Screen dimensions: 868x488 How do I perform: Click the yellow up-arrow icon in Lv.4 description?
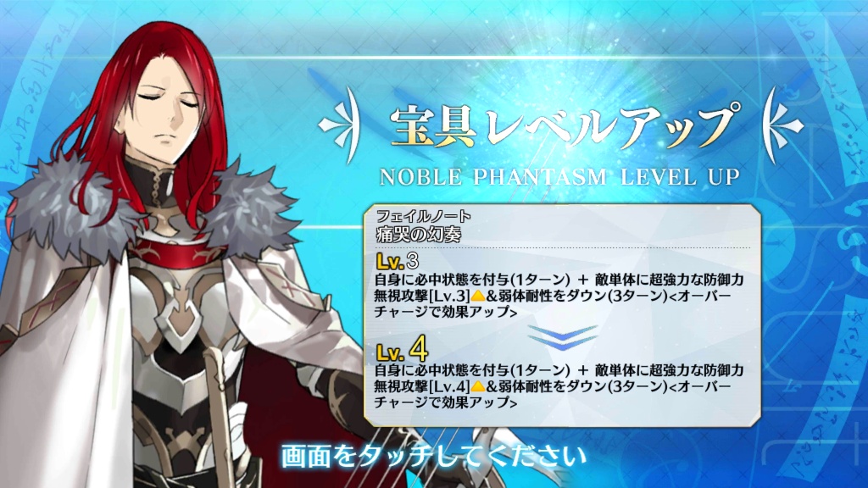click(478, 385)
